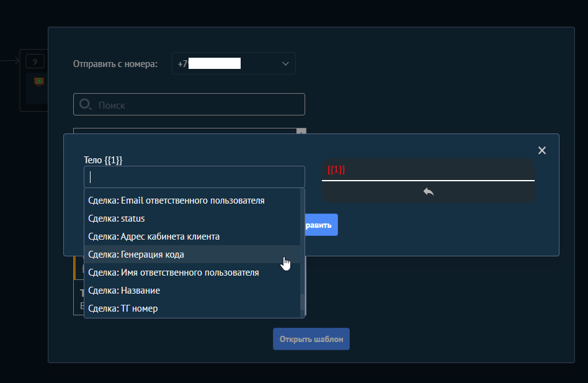Click the orange node icon behind dialog
This screenshot has height=383, width=588.
pyautogui.click(x=39, y=81)
